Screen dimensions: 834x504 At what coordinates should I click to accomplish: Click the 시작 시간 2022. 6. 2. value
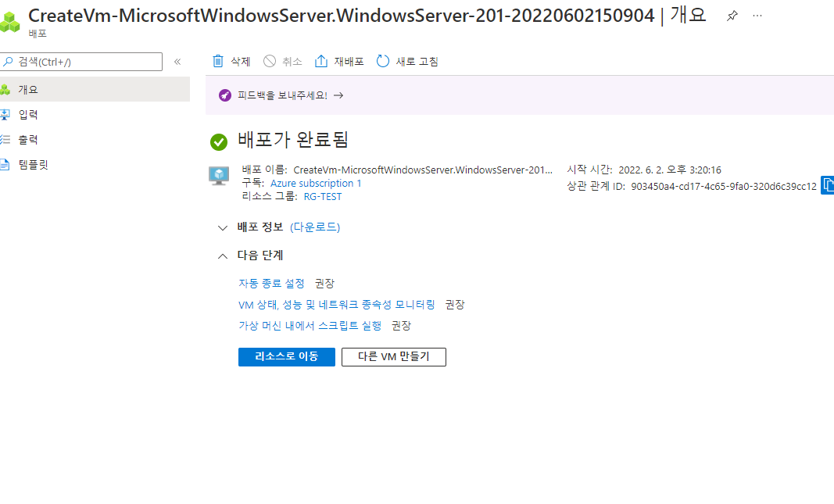click(670, 170)
